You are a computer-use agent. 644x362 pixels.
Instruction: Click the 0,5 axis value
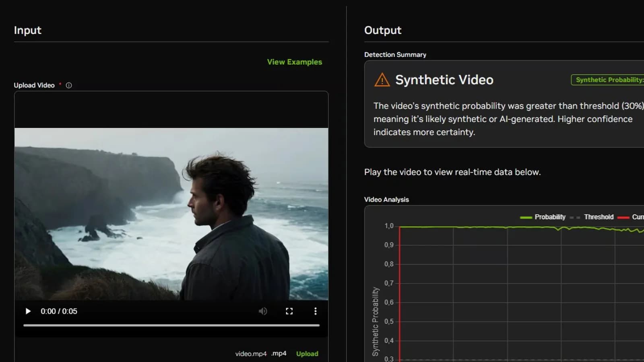[389, 321]
